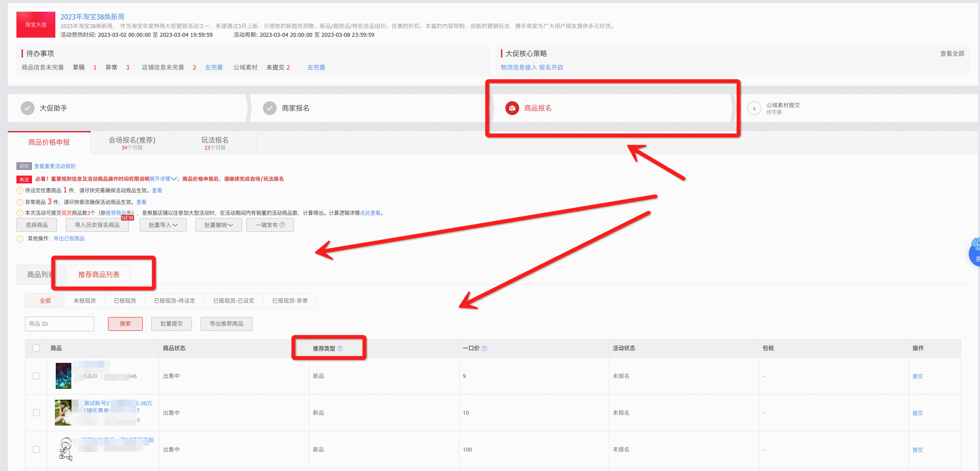Click the 搜索 button
The width and height of the screenshot is (980, 471).
click(x=125, y=324)
